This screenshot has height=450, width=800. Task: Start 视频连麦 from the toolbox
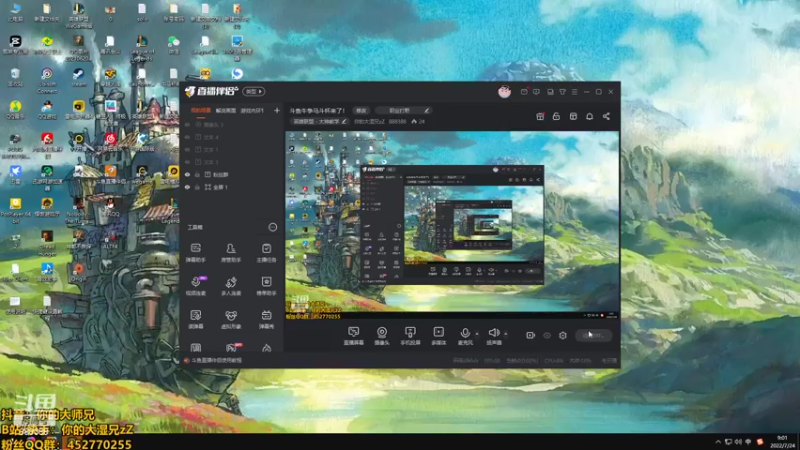(195, 286)
